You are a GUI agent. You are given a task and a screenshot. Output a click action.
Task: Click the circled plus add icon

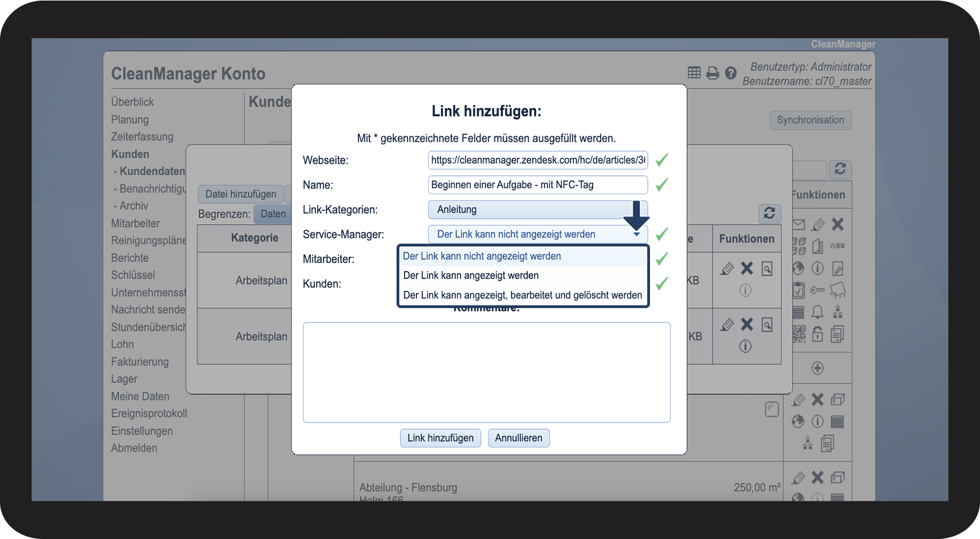tap(817, 368)
